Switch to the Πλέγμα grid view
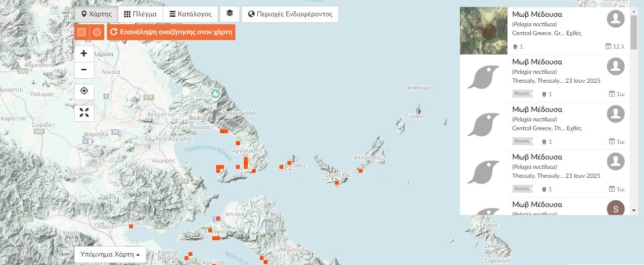 click(140, 14)
